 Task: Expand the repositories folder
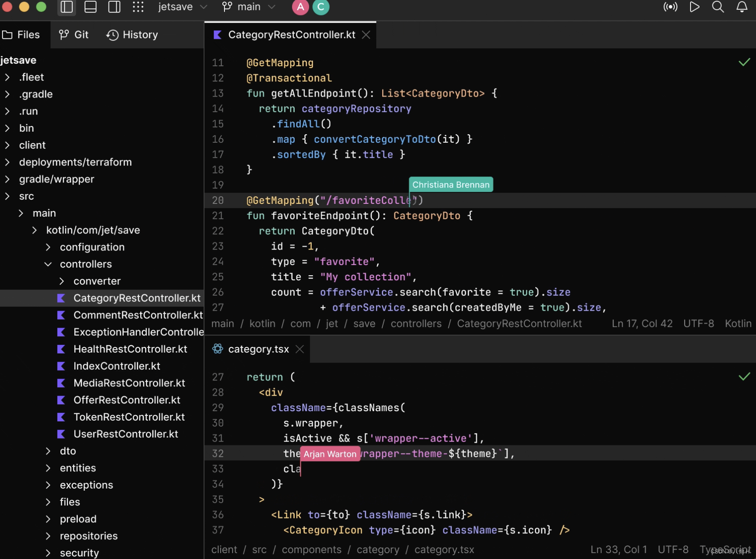coord(48,536)
